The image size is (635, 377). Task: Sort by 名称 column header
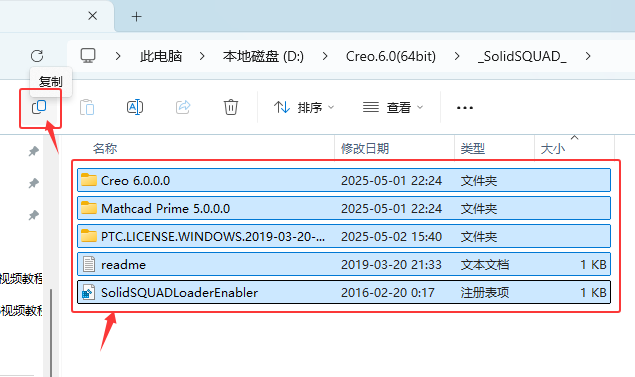(105, 148)
